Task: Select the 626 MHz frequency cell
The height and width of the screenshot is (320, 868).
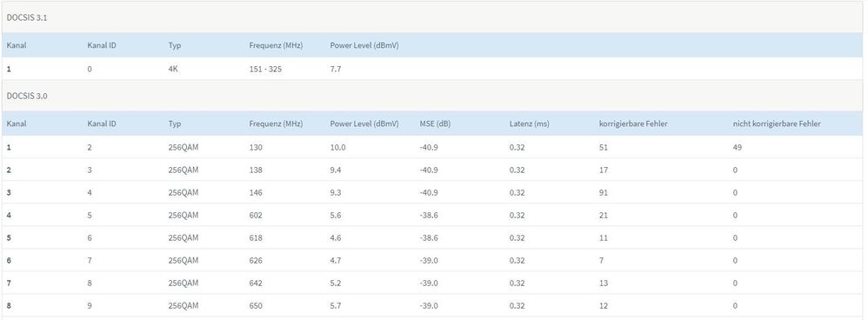Action: [256, 261]
